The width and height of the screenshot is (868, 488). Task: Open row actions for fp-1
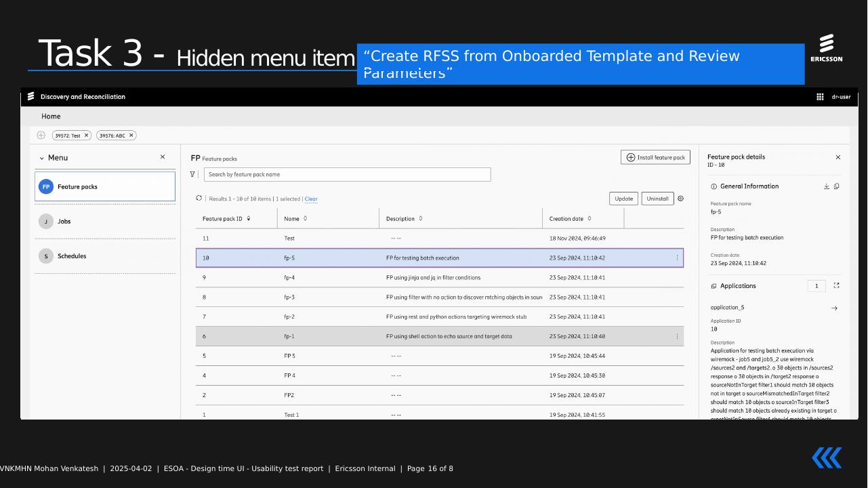[677, 336]
